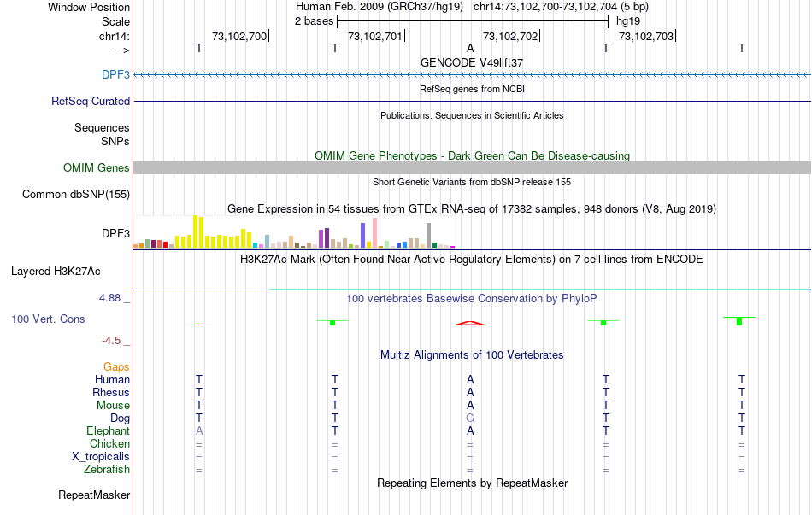Click the RefSeq genes from NCBI title
This screenshot has height=515, width=812.
472,89
